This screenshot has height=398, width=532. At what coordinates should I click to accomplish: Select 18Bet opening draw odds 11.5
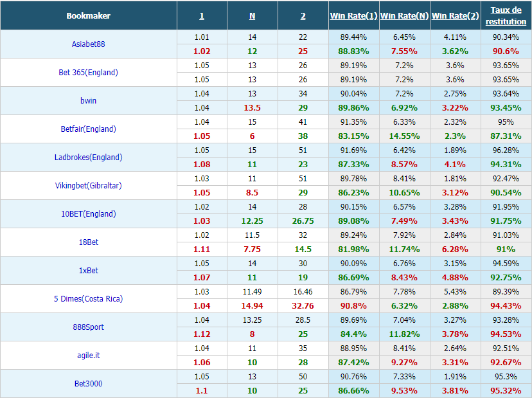[x=252, y=235]
